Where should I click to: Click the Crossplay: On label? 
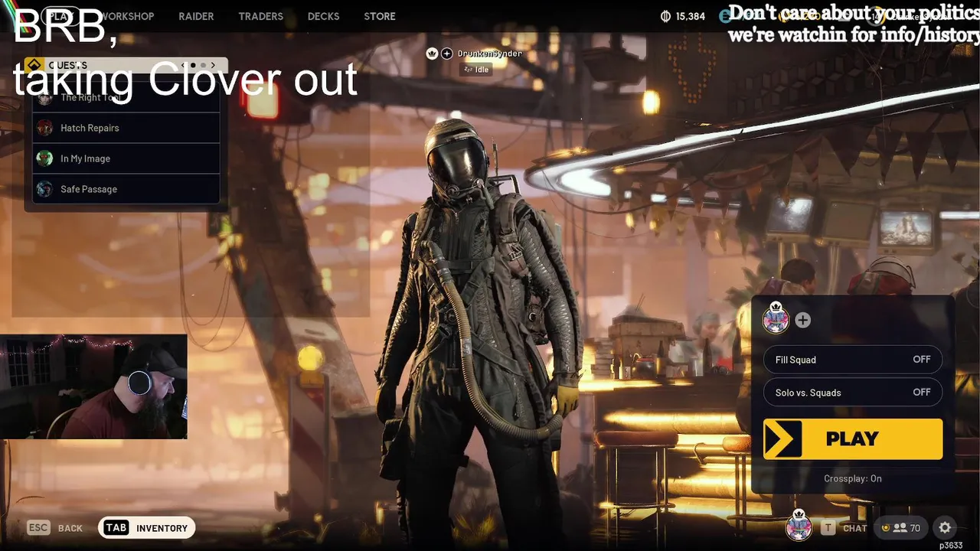pos(853,478)
